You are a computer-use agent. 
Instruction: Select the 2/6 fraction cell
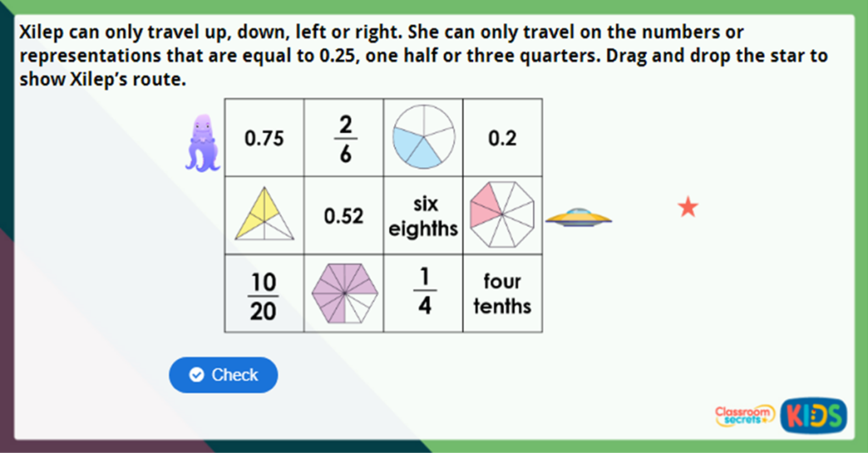pos(343,138)
